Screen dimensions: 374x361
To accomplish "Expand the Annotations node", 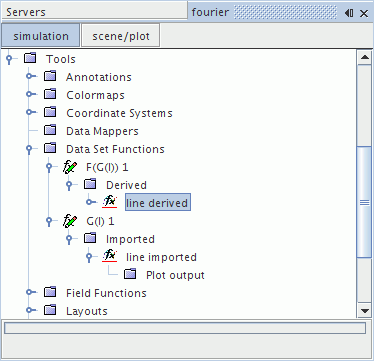I will [x=30, y=76].
